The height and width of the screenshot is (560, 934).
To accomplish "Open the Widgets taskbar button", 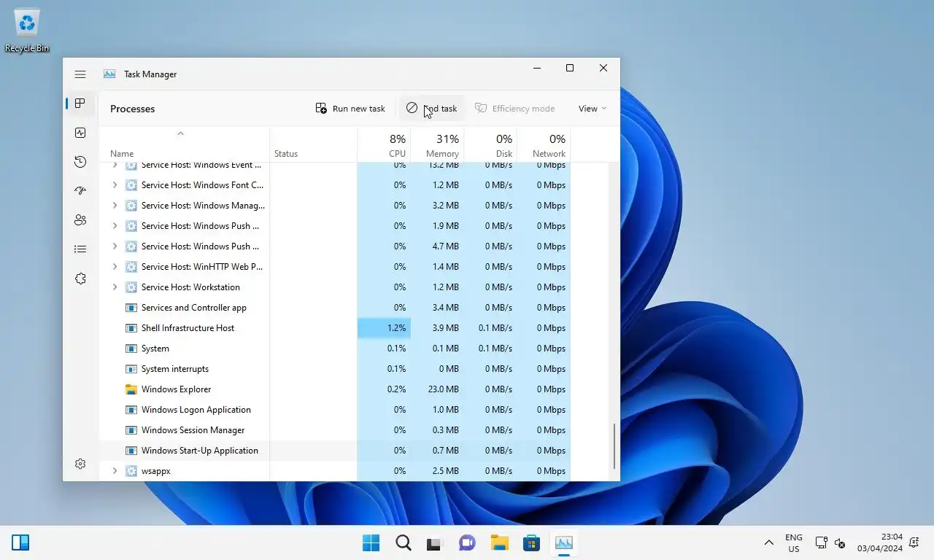I will coord(20,543).
